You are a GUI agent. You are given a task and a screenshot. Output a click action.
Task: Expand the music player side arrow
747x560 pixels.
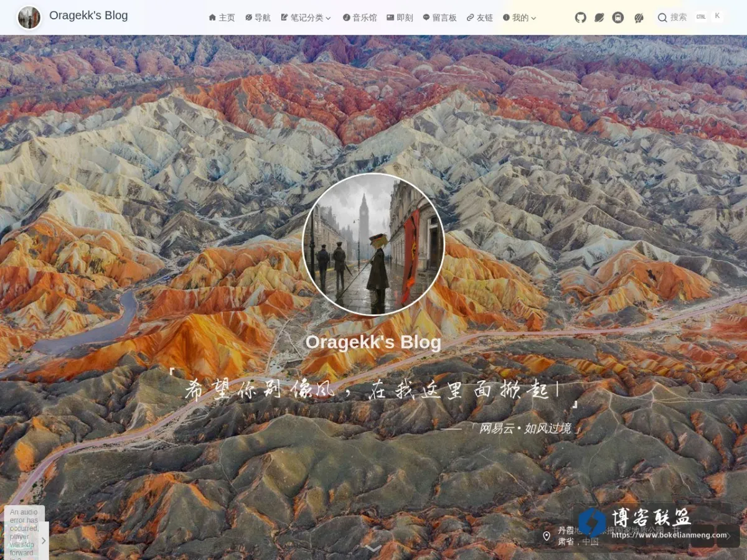(44, 541)
